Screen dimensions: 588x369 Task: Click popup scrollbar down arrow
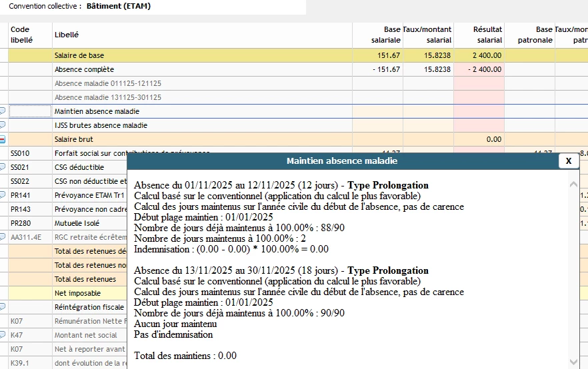(x=573, y=362)
